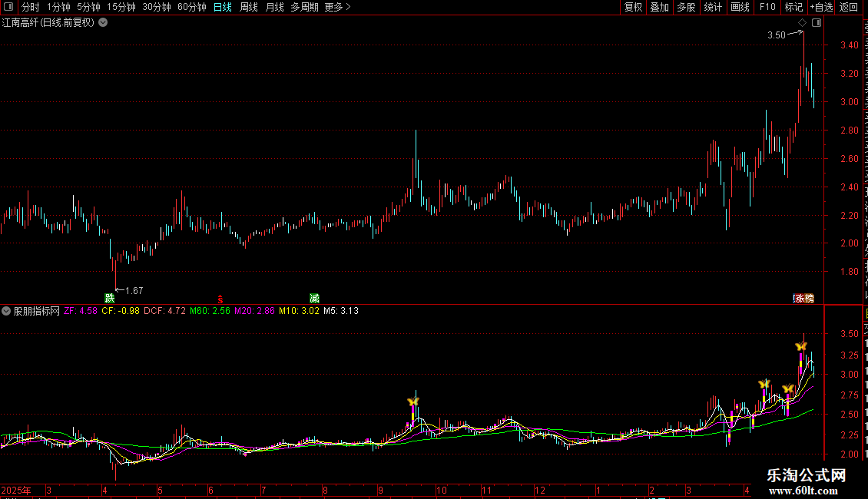
Task: Click the September butterfly signal icon
Action: pyautogui.click(x=413, y=402)
